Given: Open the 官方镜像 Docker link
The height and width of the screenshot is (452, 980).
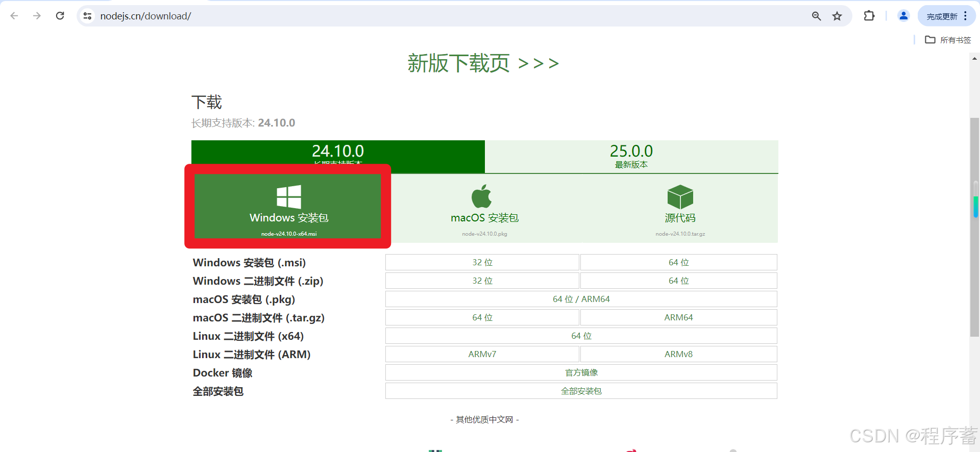Looking at the screenshot, I should click(x=581, y=372).
